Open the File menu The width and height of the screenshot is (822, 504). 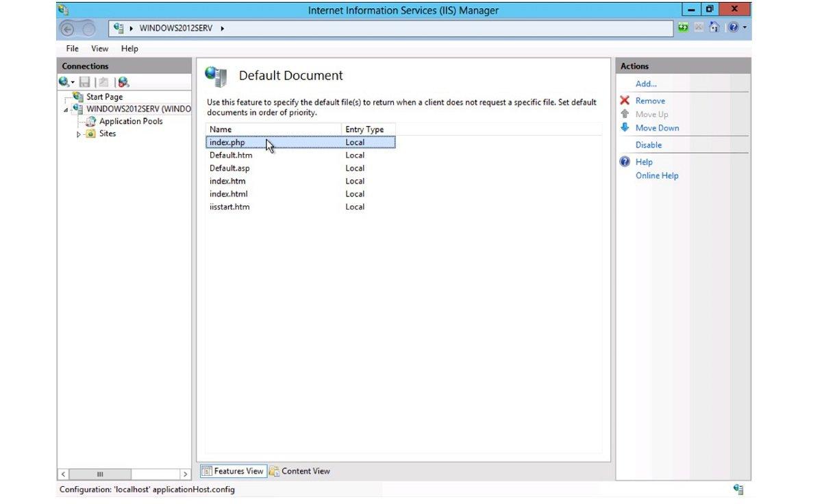[72, 49]
